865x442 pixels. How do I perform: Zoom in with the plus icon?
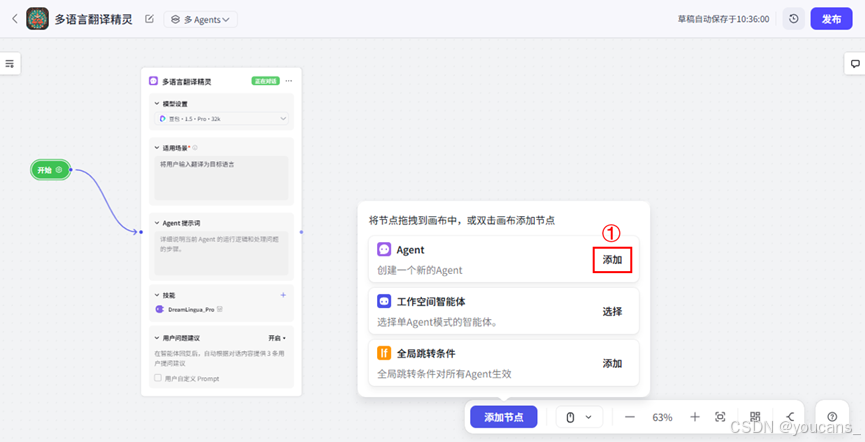[695, 417]
